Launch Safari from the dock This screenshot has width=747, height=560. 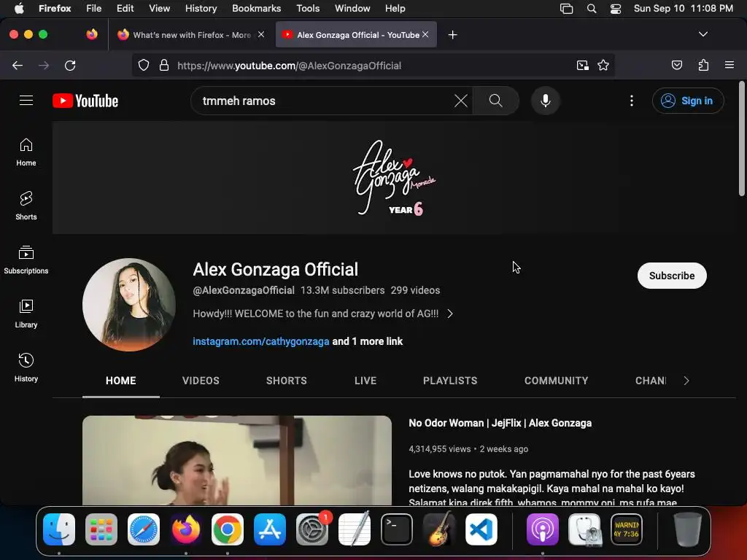click(x=144, y=529)
